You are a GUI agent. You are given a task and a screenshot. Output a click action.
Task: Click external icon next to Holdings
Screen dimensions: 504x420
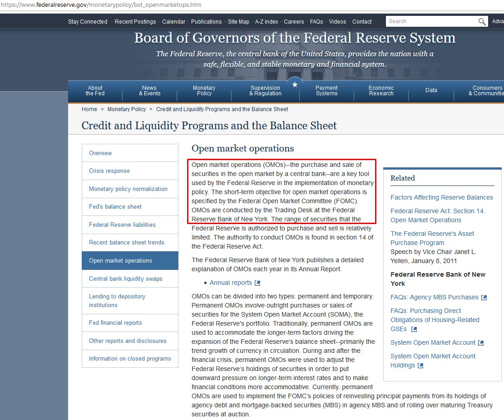(420, 366)
